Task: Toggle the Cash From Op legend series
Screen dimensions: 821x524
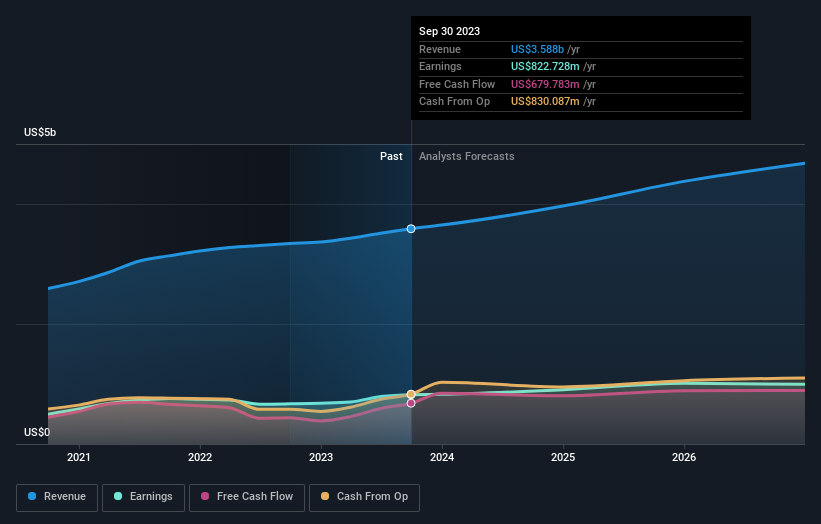Action: pos(364,497)
